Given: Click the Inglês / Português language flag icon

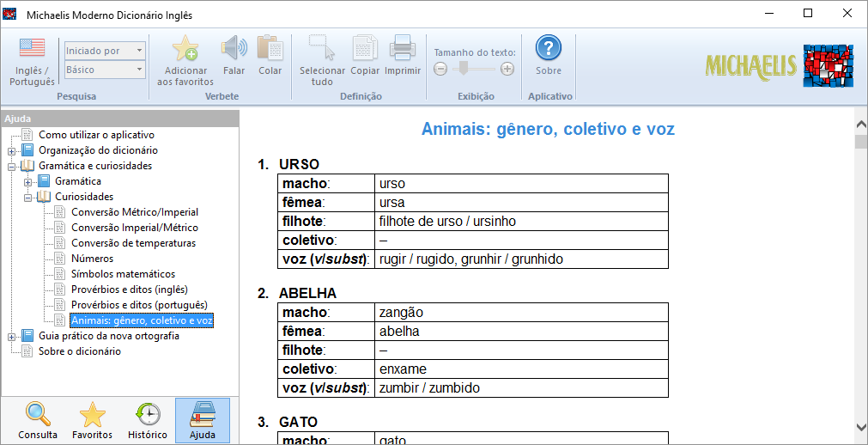Looking at the screenshot, I should tap(32, 48).
